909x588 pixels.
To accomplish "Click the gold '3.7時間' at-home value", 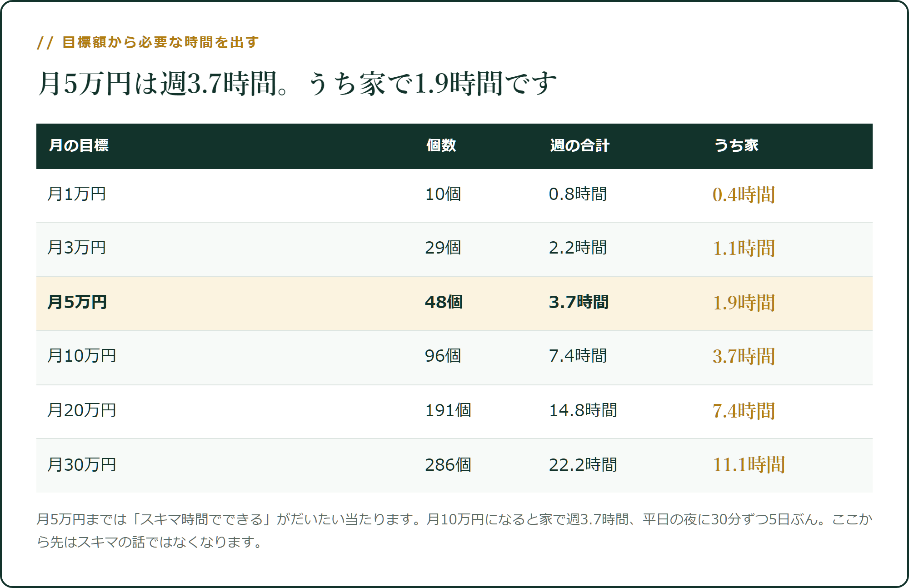I will point(744,356).
